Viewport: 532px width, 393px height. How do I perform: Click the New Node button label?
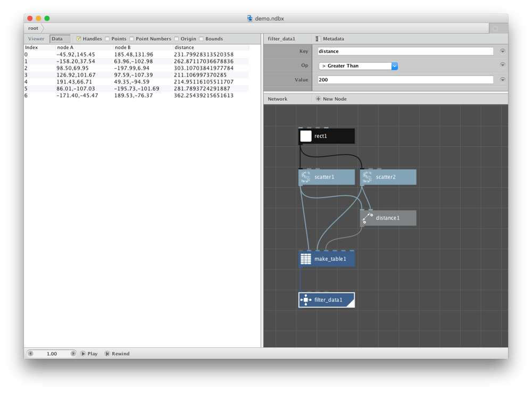click(x=335, y=99)
